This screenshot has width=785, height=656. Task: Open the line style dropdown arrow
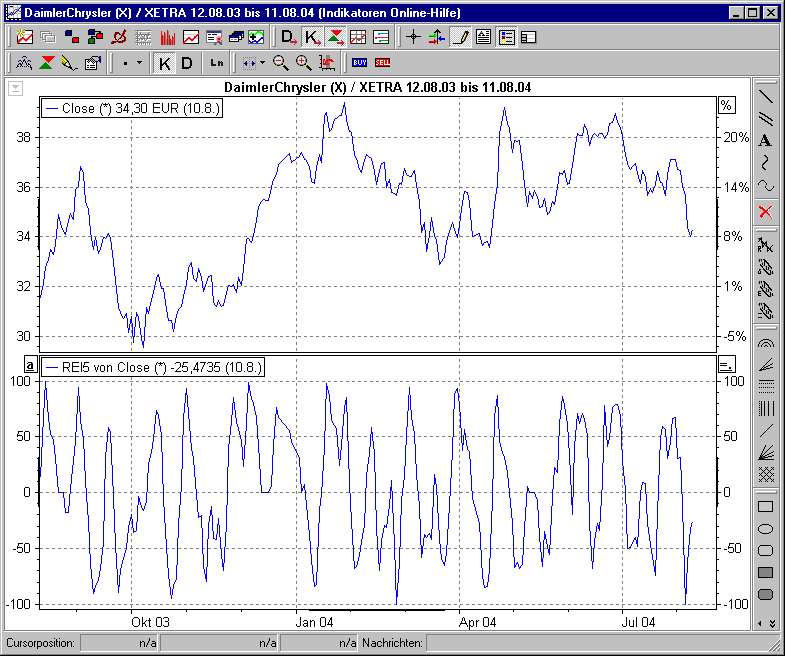[139, 62]
